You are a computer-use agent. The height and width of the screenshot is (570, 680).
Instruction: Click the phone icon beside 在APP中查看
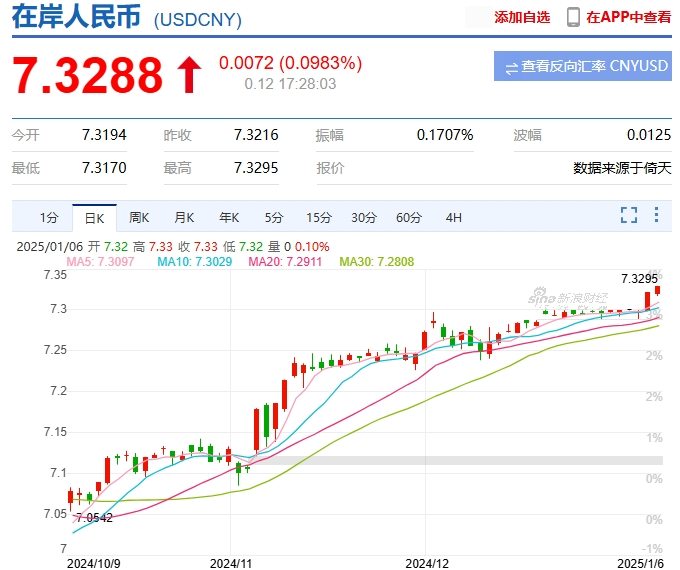(573, 17)
